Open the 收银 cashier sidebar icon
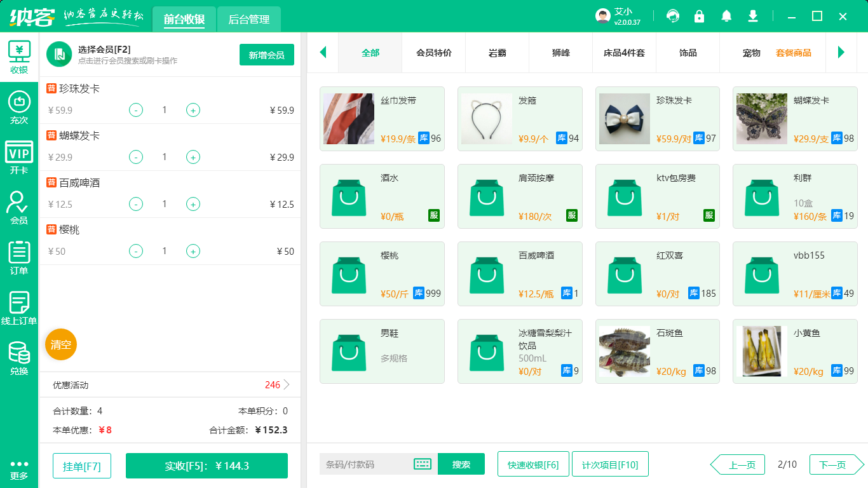Screen dimensions: 868x488 pyautogui.click(x=18, y=57)
